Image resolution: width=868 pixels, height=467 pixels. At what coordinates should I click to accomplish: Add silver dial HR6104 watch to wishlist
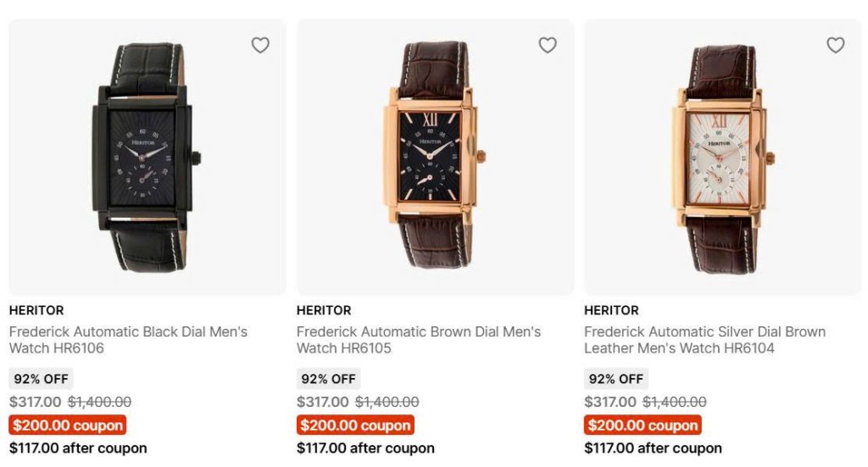(836, 45)
